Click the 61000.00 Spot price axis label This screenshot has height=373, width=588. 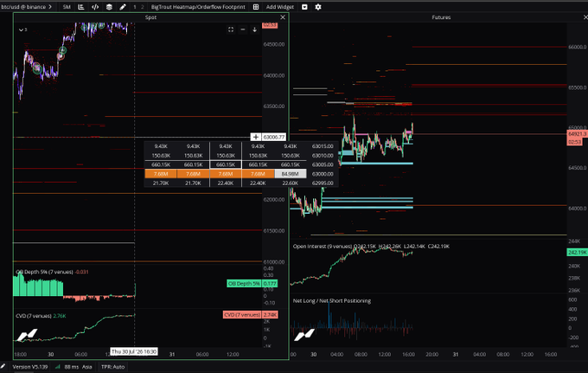[274, 262]
